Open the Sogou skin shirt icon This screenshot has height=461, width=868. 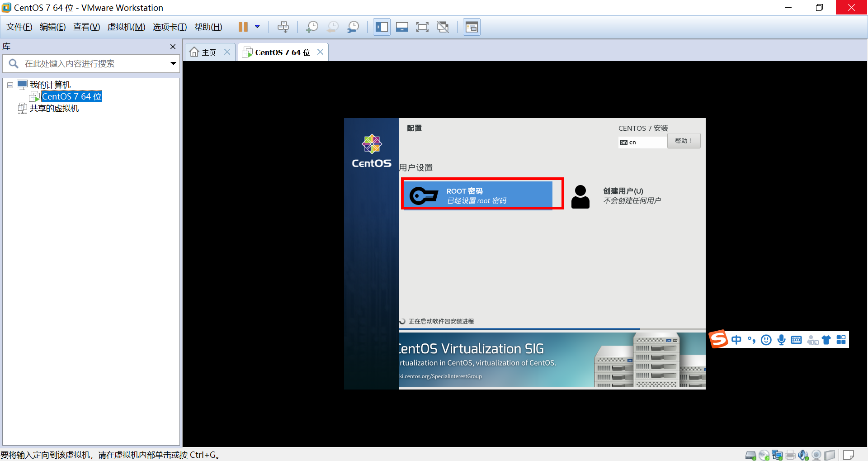(826, 340)
